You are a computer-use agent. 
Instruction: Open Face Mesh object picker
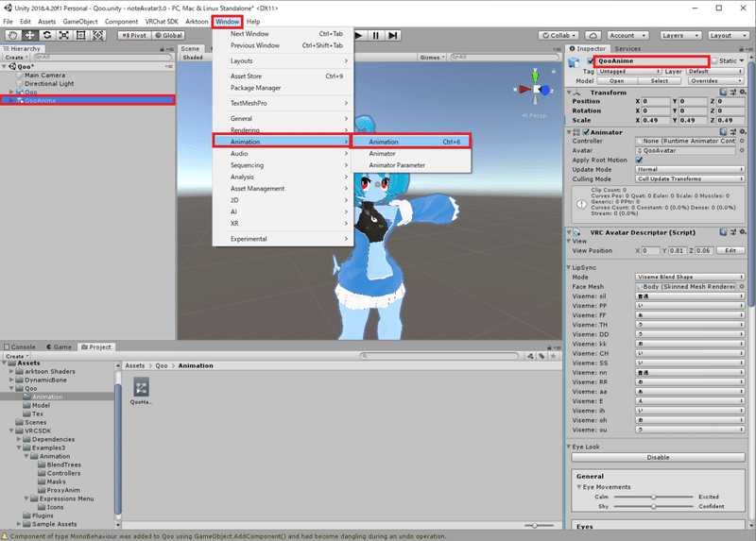(742, 286)
